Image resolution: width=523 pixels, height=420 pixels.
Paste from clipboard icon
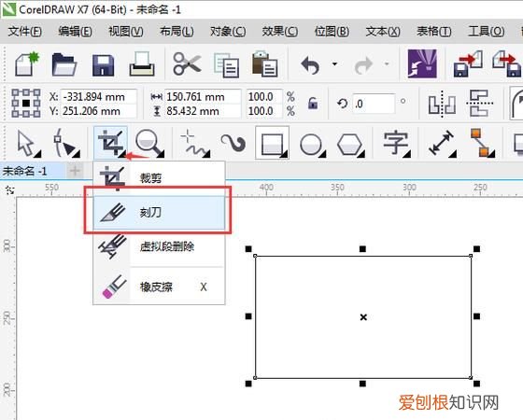(265, 63)
